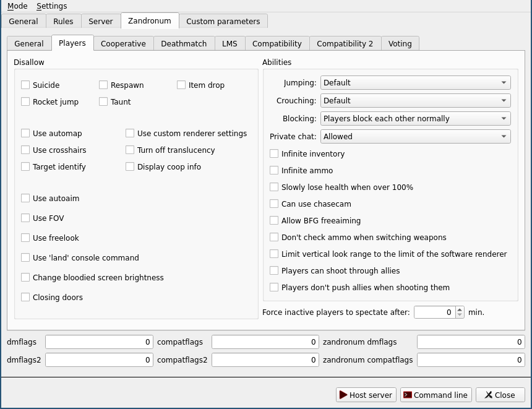Screen dimensions: 532x409
Task: Disallow Rocket jump checkbox
Action: coord(25,101)
